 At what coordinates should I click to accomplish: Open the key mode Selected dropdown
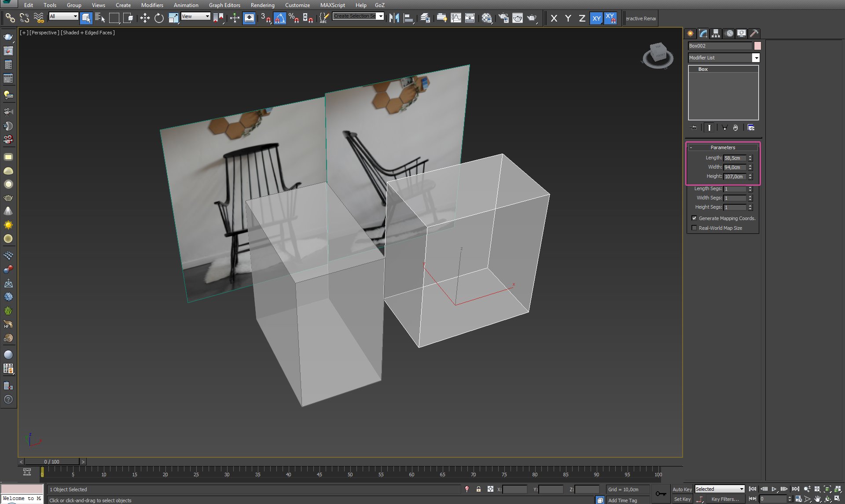[720, 489]
